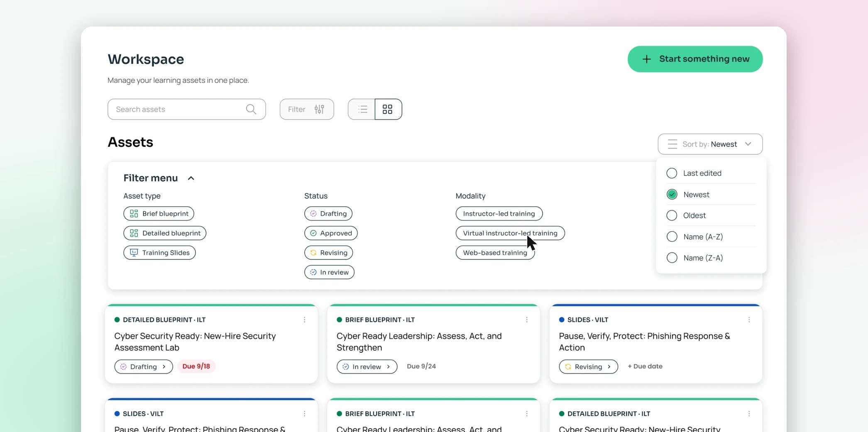Image resolution: width=868 pixels, height=432 pixels.
Task: Open kebab menu on second-row DETAILED BLUEPRINT card
Action: coord(749,414)
